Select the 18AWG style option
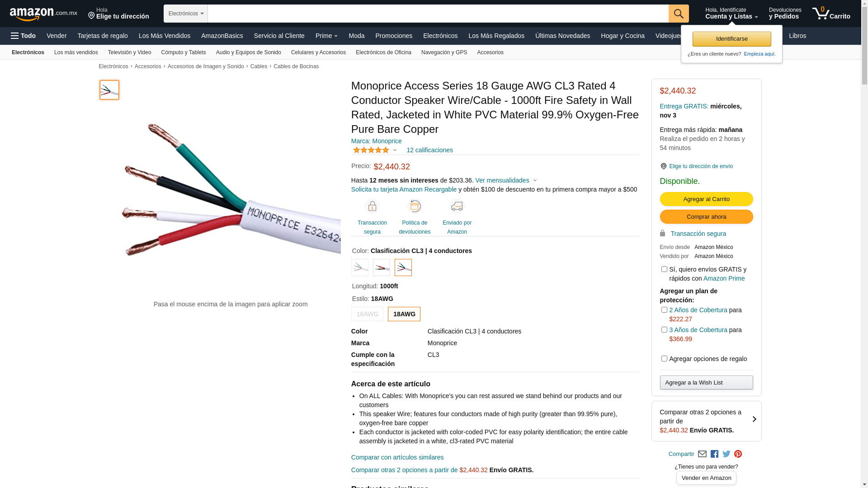Viewport: 868px width, 488px height. click(404, 314)
